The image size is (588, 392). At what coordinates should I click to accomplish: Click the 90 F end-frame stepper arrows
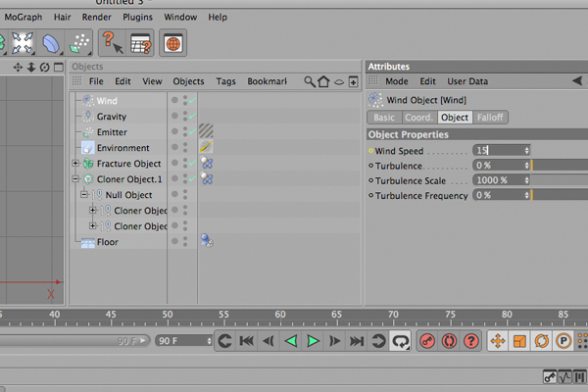tap(210, 341)
